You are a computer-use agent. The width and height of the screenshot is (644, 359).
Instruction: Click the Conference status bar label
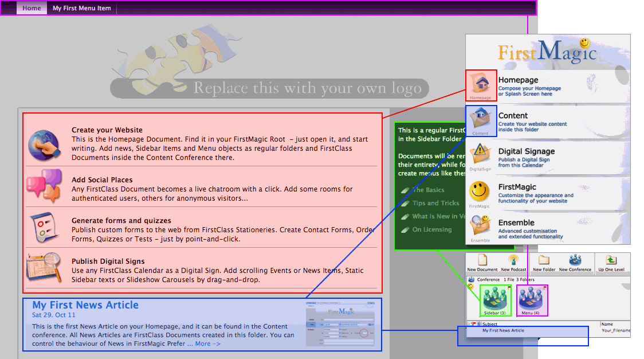tap(488, 280)
